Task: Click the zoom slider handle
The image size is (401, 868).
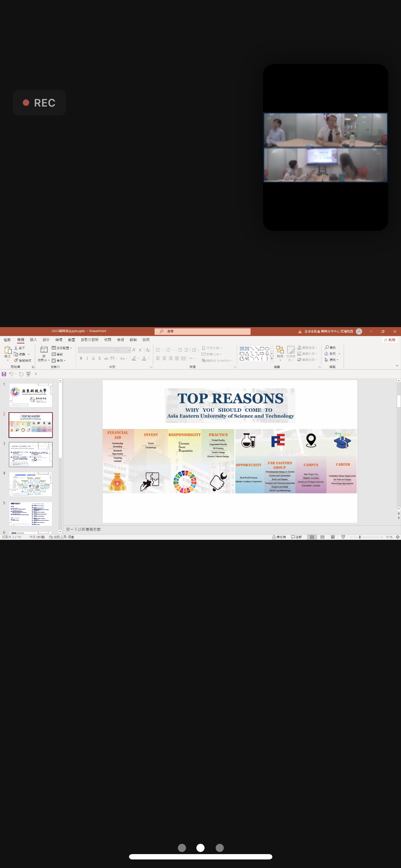Action: click(360, 537)
